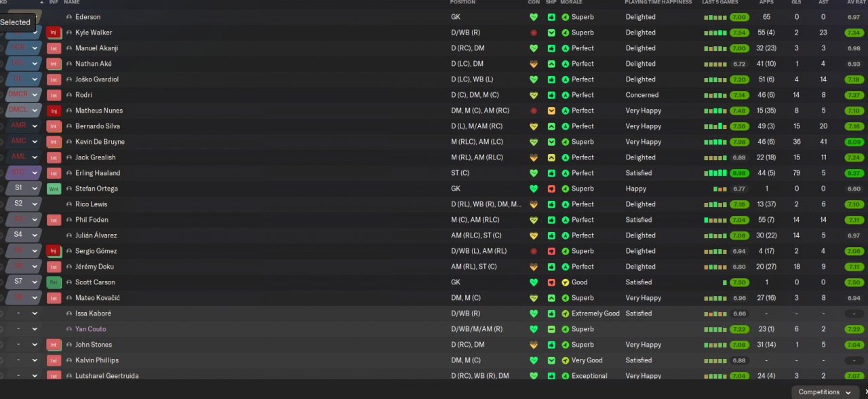This screenshot has width=868, height=399.
Task: Click Stefan Ortega's red sharpness icon
Action: point(551,189)
